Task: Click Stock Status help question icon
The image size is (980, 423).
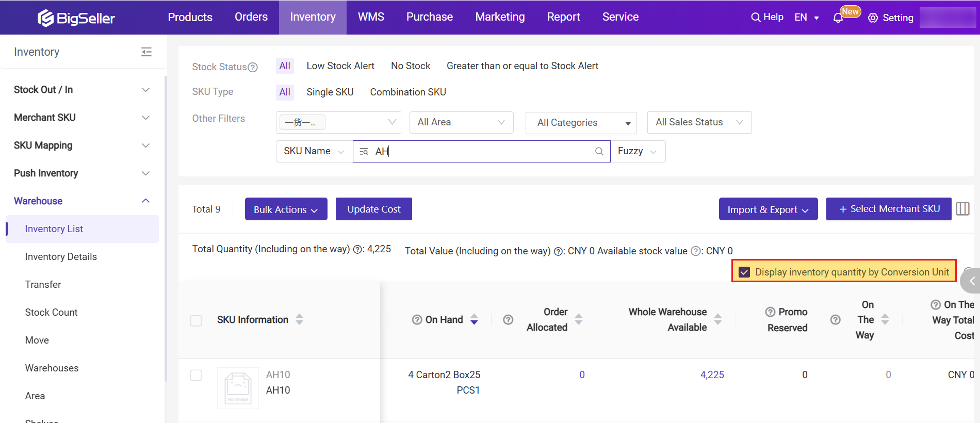Action: coord(253,67)
